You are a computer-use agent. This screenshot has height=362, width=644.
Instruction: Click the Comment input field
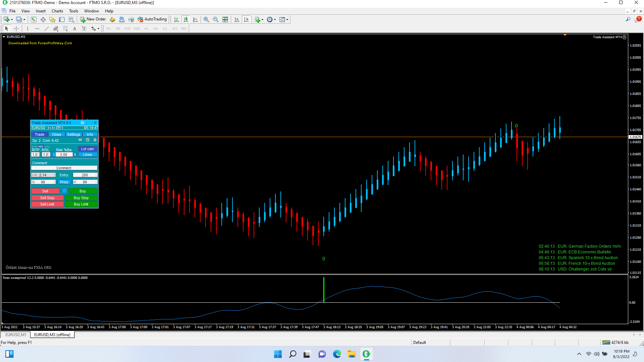click(x=64, y=168)
